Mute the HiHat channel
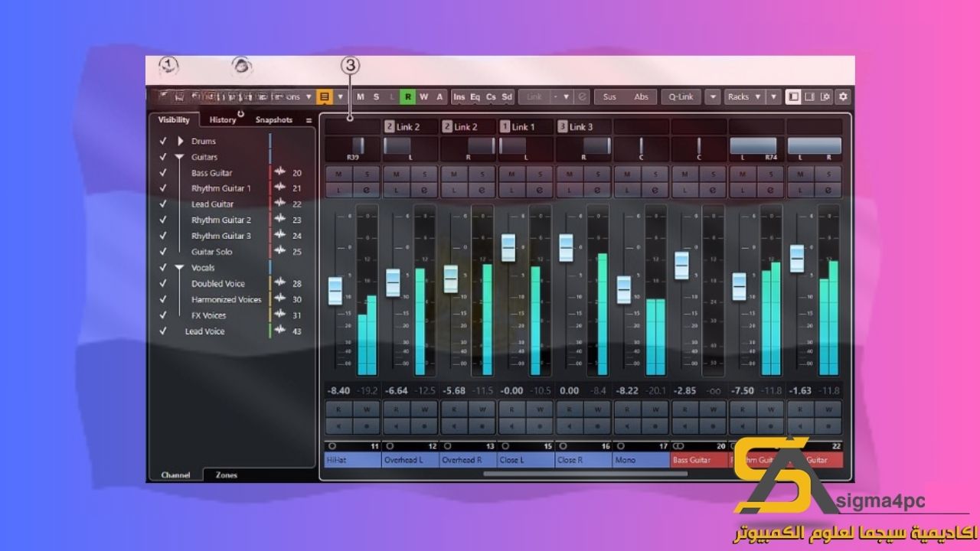This screenshot has width=980, height=551. 338,174
